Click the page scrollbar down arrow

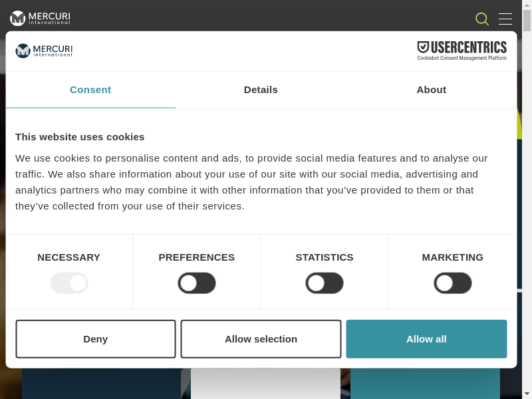tap(527, 394)
